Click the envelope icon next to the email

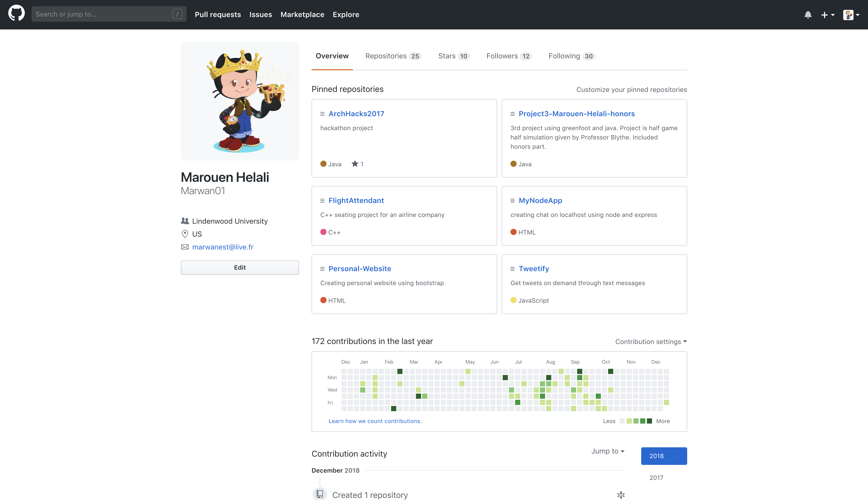[x=185, y=247]
